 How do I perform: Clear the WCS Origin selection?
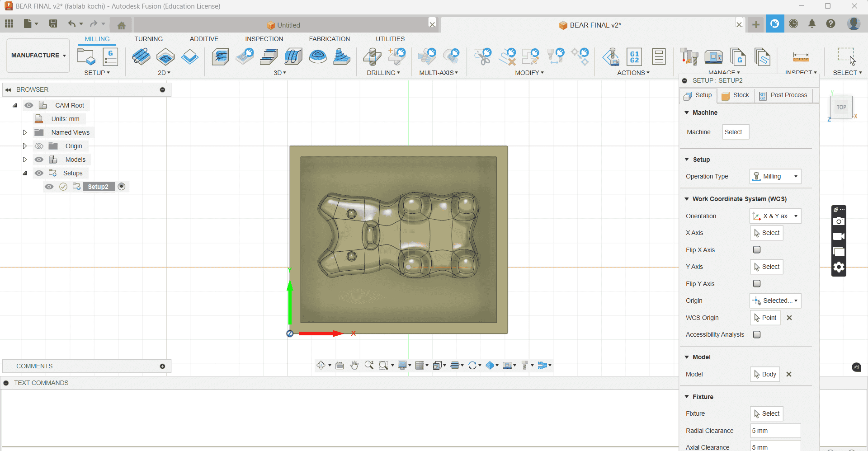(789, 318)
